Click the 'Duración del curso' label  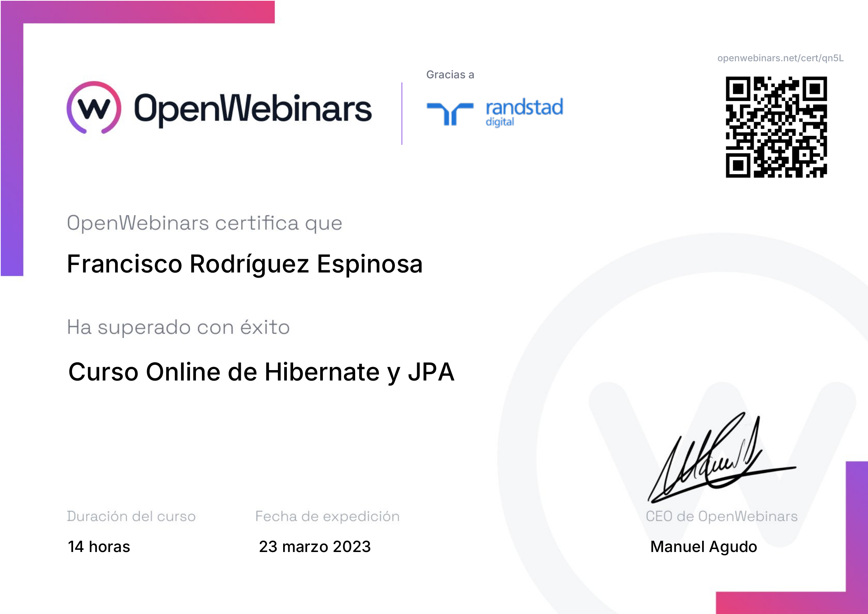(x=131, y=516)
